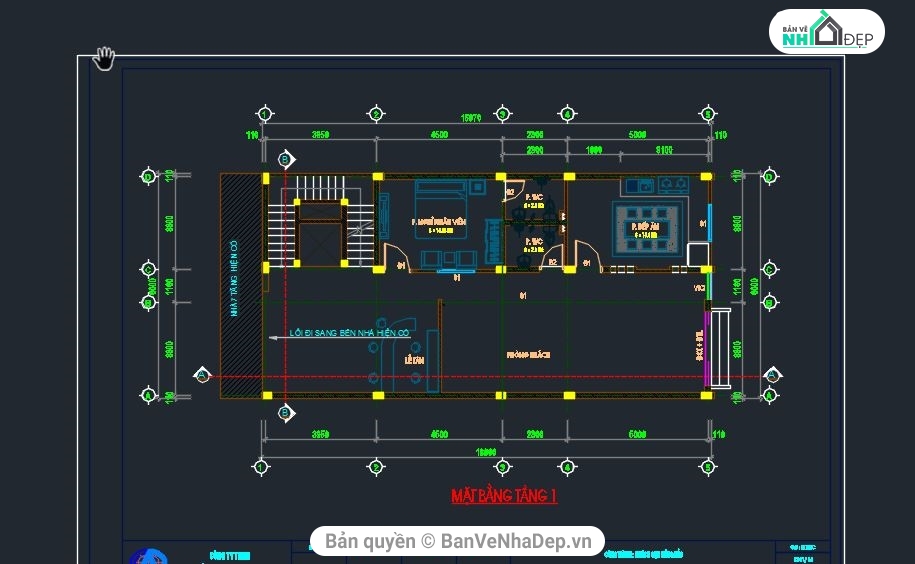
Task: Click the "P. NGHỈ NHÂN VIÊN" room label
Action: [x=439, y=222]
